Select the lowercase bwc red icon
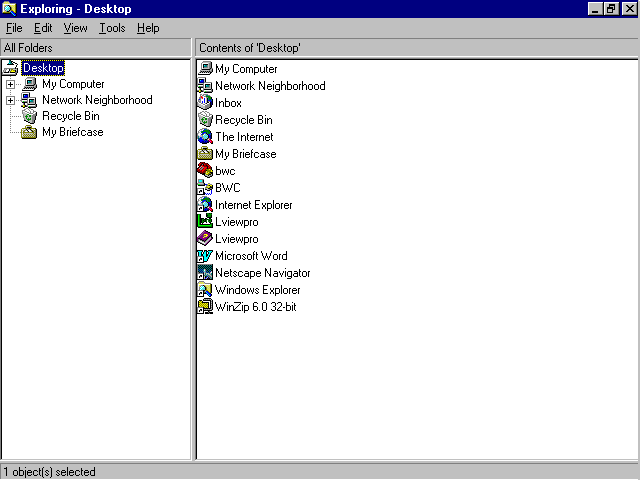This screenshot has width=640, height=480. pos(206,171)
